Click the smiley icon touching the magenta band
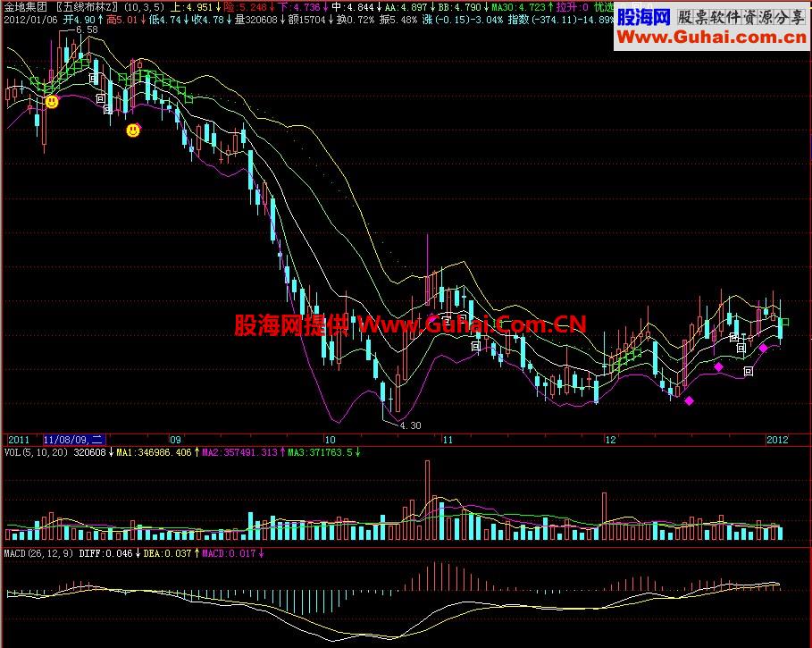The width and height of the screenshot is (812, 648). tap(52, 102)
